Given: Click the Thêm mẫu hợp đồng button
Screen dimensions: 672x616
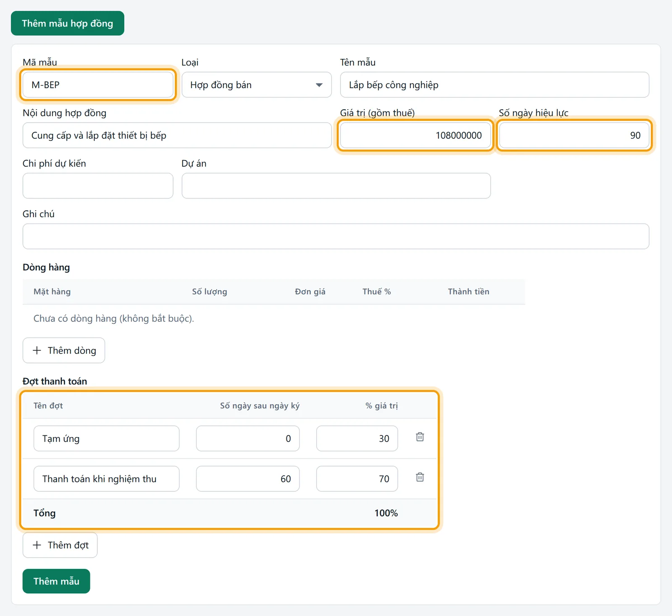Looking at the screenshot, I should point(68,23).
